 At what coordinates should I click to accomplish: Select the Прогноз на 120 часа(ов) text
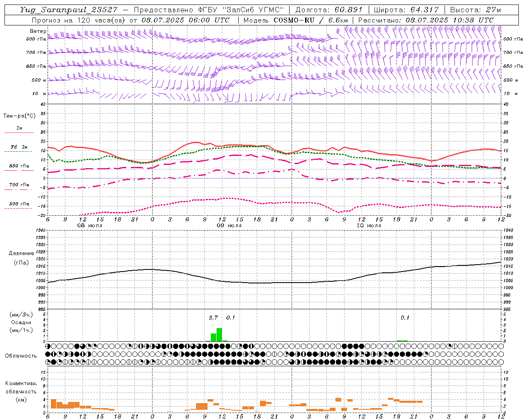click(79, 20)
